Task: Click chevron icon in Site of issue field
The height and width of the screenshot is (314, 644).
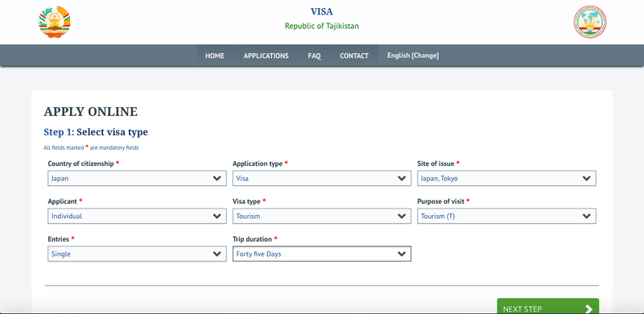Action: click(587, 179)
